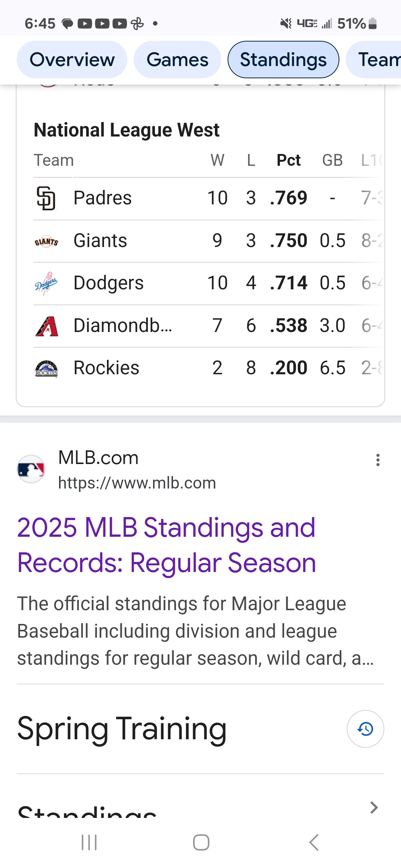Image resolution: width=401 pixels, height=868 pixels.
Task: Tap the Giants team logo
Action: [46, 241]
